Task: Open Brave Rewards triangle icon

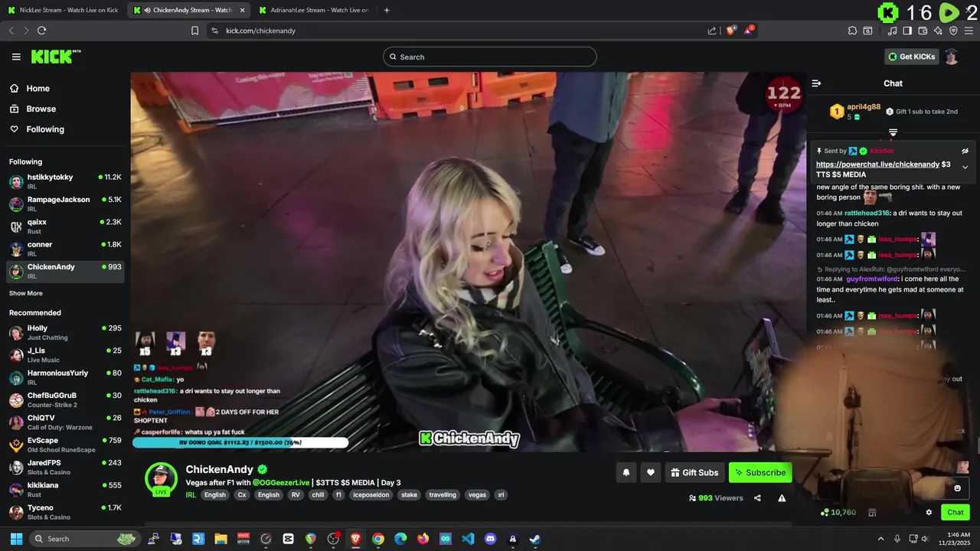Action: click(x=749, y=31)
